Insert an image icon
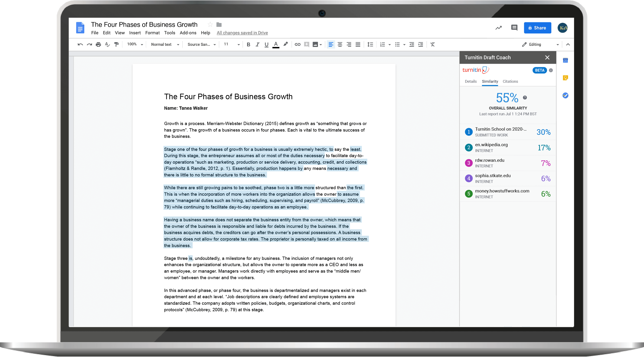 (x=315, y=45)
